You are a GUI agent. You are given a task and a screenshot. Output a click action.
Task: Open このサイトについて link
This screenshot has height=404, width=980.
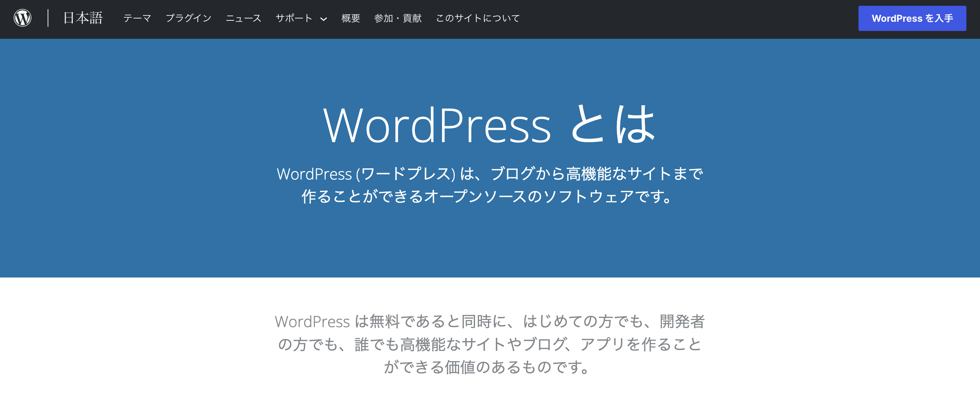[x=477, y=18]
